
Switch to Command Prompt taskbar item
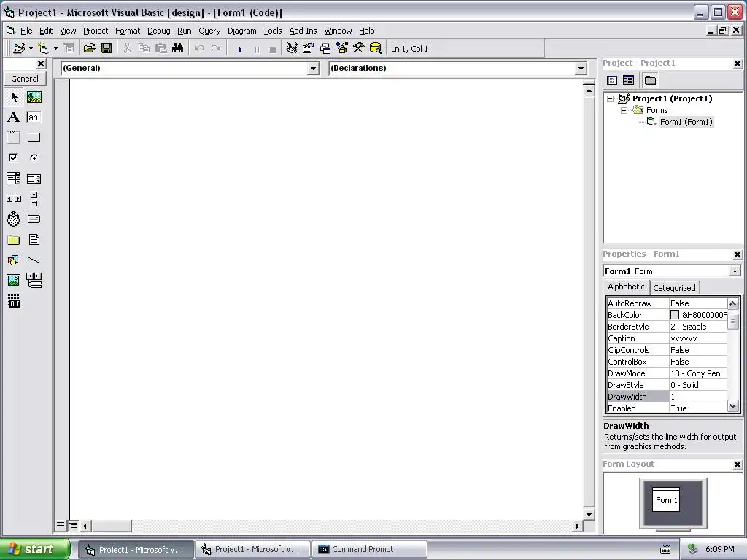coord(369,550)
